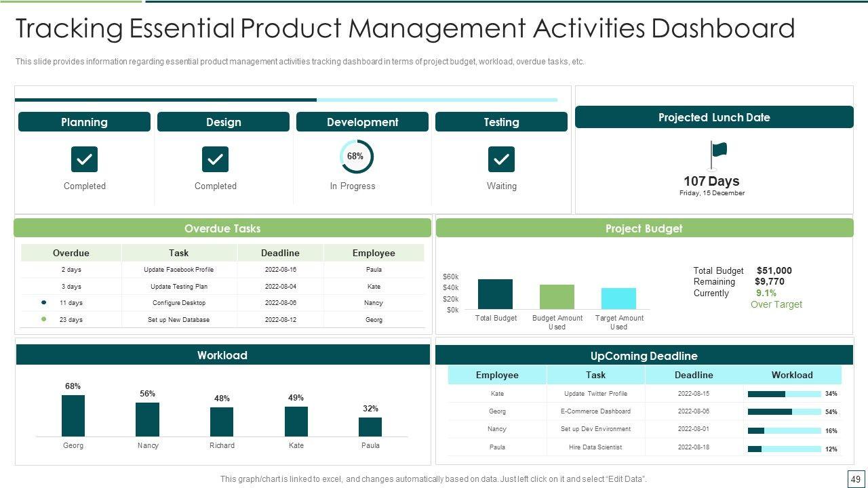The width and height of the screenshot is (868, 488).
Task: Click the Total Budget bar in chart
Action: pyautogui.click(x=495, y=294)
